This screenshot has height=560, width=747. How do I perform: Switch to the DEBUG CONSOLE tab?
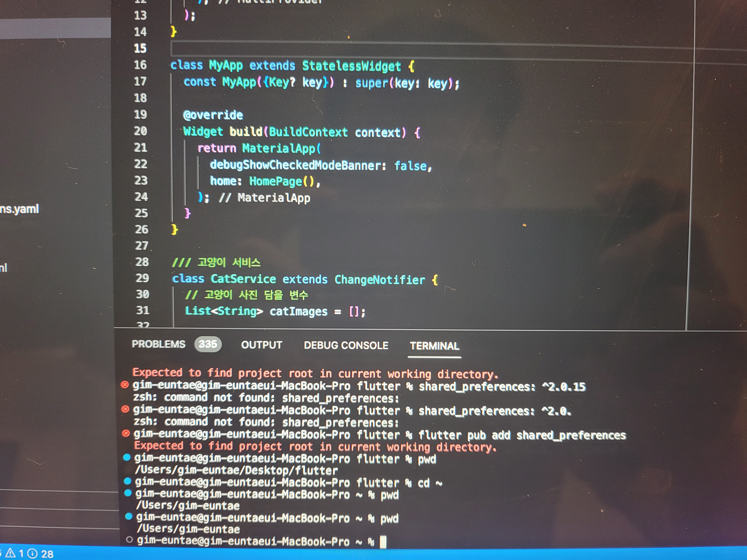(x=346, y=345)
